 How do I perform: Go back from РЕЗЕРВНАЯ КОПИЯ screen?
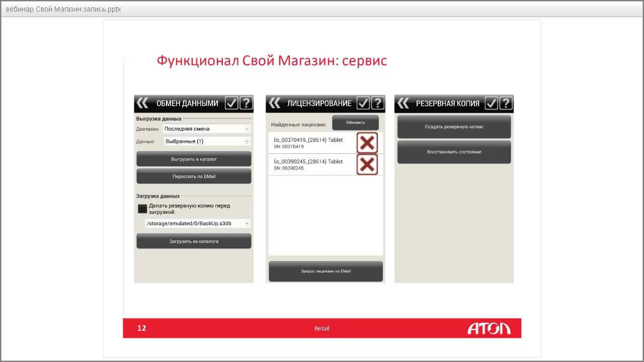403,103
